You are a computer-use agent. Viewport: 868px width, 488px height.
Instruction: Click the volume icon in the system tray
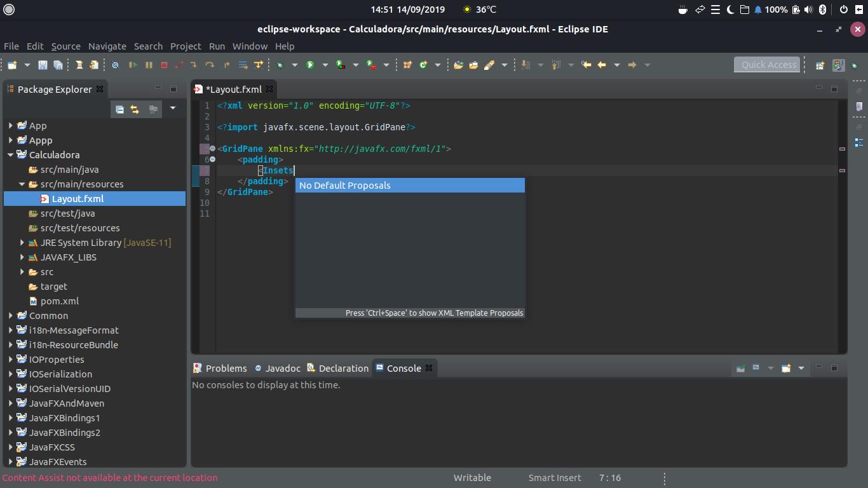(x=808, y=10)
